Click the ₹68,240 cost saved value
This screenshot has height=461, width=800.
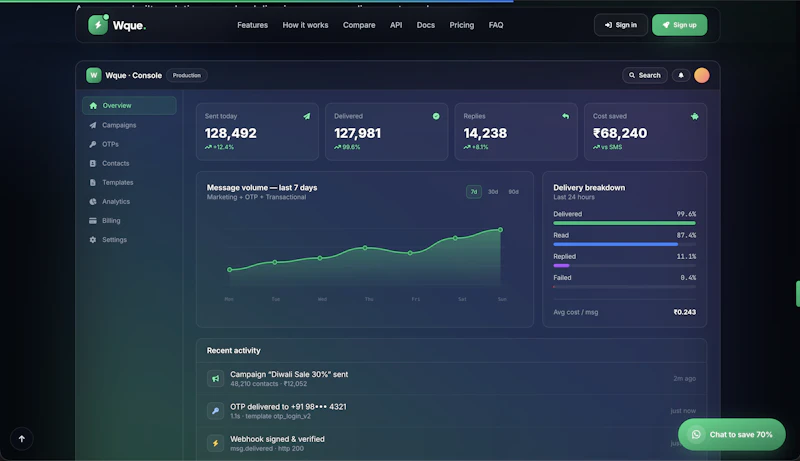pos(620,133)
